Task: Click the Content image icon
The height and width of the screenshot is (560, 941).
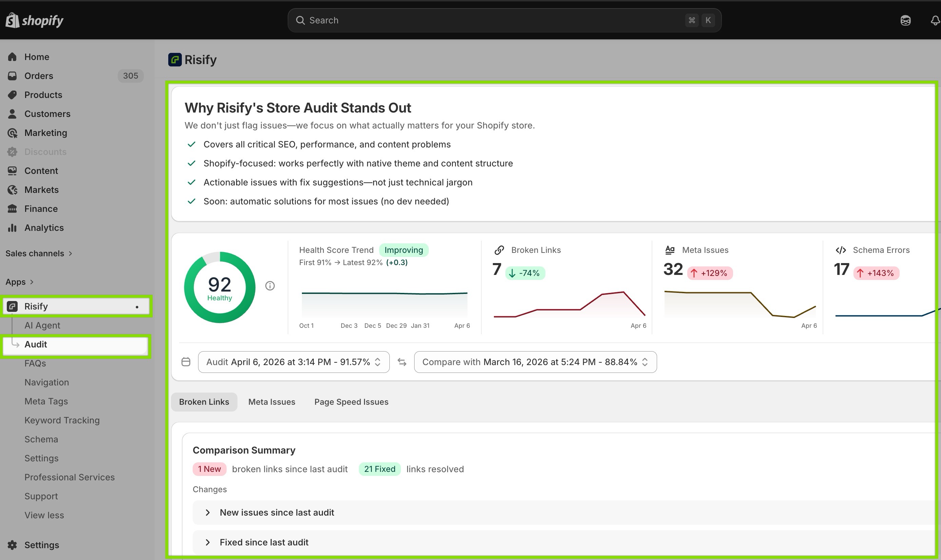Action: 13,171
